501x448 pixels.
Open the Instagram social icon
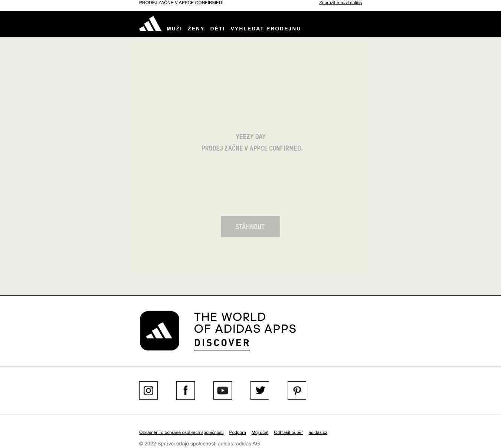[x=148, y=391]
